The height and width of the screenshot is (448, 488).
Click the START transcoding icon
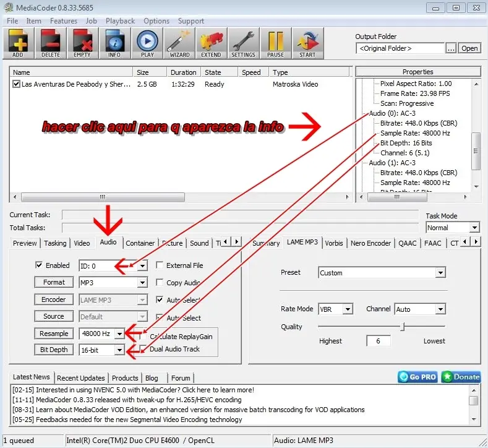[307, 43]
